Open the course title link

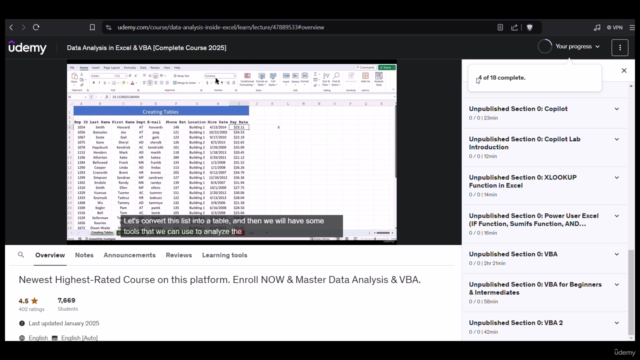point(147,48)
